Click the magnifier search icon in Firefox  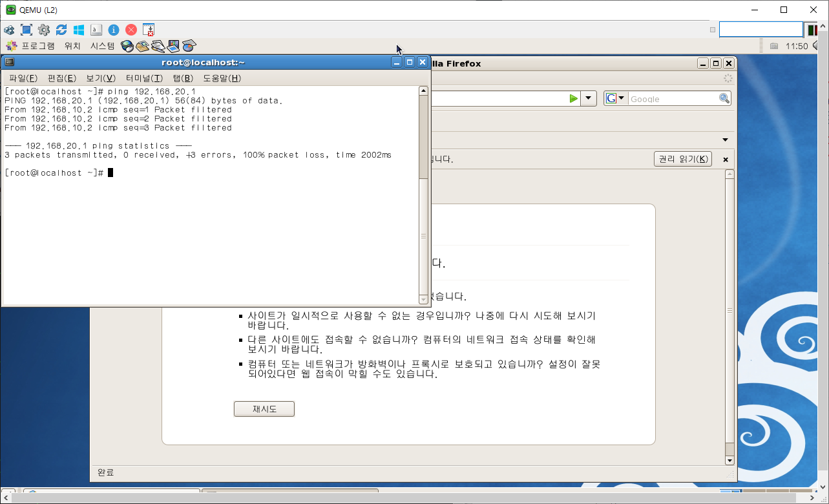(x=724, y=99)
